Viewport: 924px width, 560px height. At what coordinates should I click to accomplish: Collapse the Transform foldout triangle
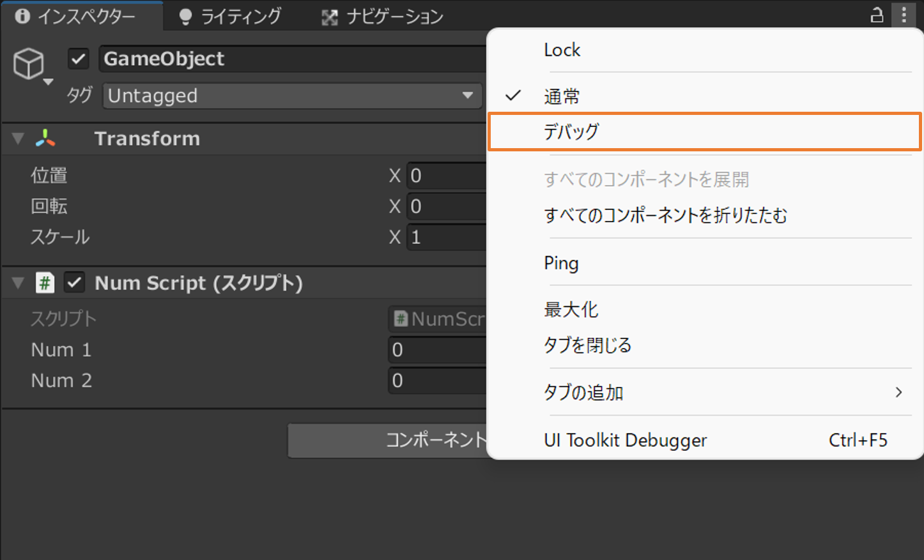pyautogui.click(x=17, y=139)
